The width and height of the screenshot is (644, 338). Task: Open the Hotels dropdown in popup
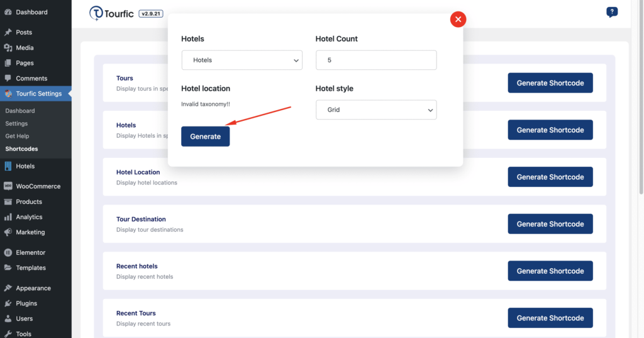(242, 60)
